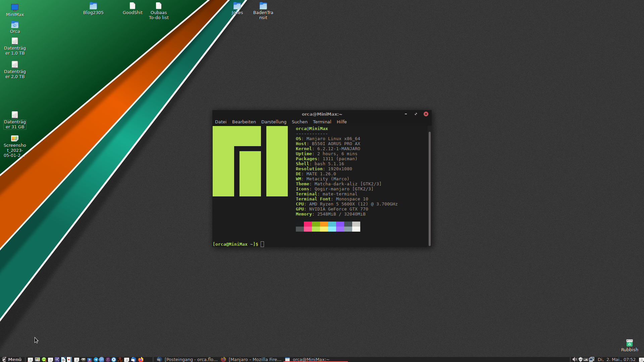
Task: Click the purple network-nodes panel launcher
Action: click(x=57, y=359)
